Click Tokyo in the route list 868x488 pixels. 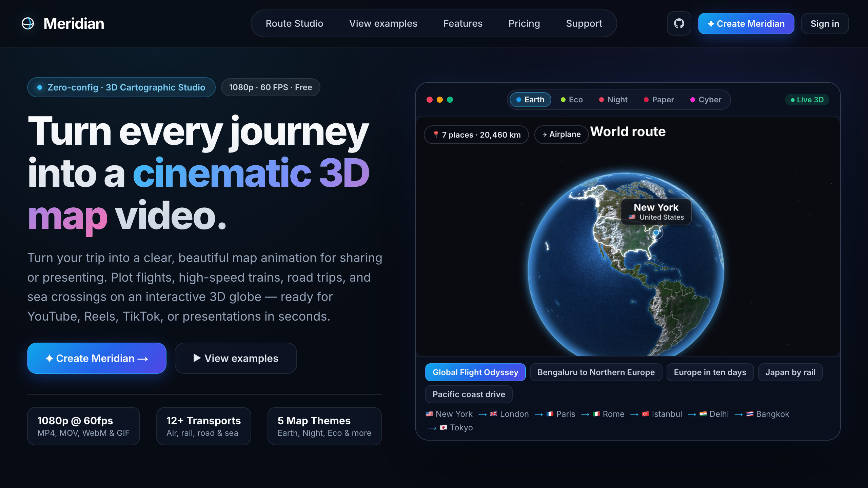tap(456, 427)
